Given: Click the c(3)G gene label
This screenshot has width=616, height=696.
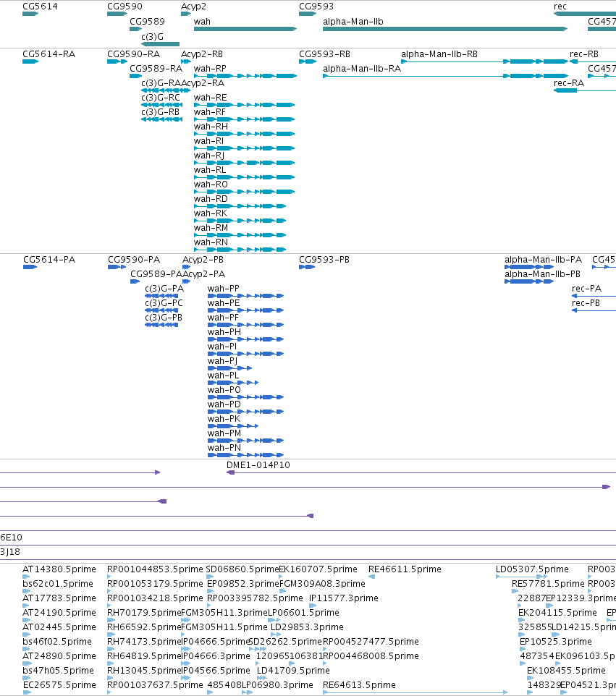Looking at the screenshot, I should (x=152, y=37).
